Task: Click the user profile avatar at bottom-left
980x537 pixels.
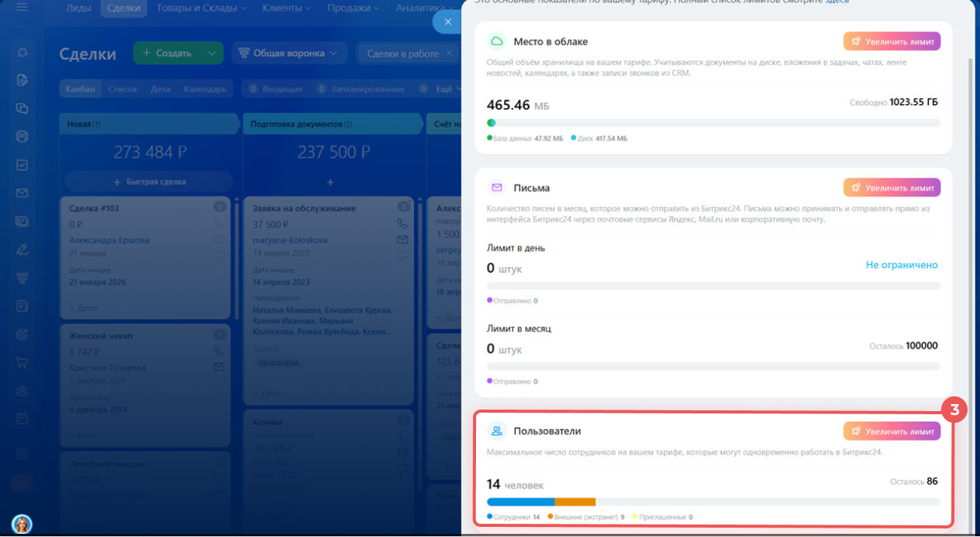Action: pyautogui.click(x=22, y=524)
